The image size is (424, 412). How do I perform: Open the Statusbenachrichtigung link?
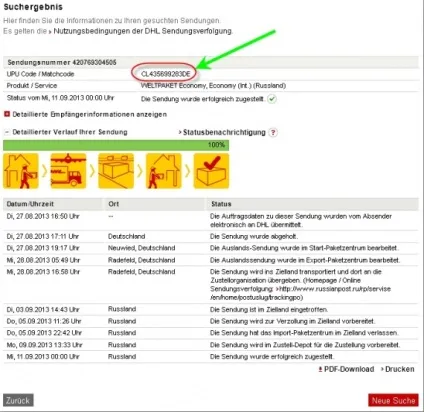pyautogui.click(x=224, y=132)
